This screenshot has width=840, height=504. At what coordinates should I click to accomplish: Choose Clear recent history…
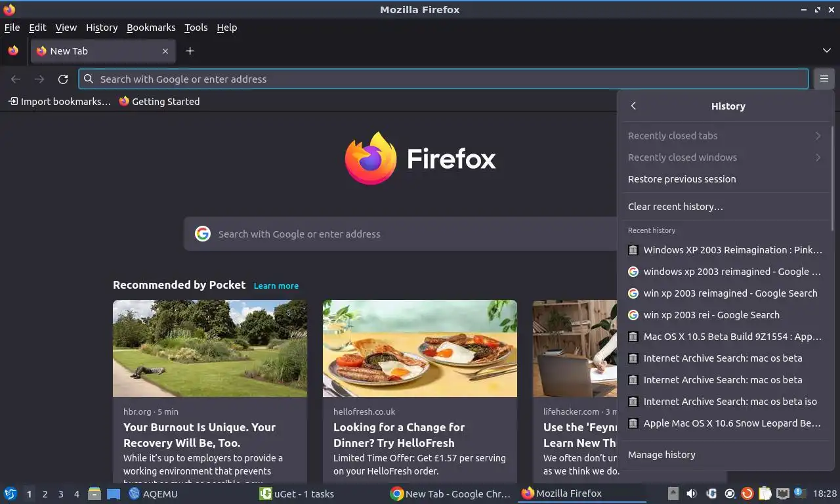pyautogui.click(x=725, y=206)
